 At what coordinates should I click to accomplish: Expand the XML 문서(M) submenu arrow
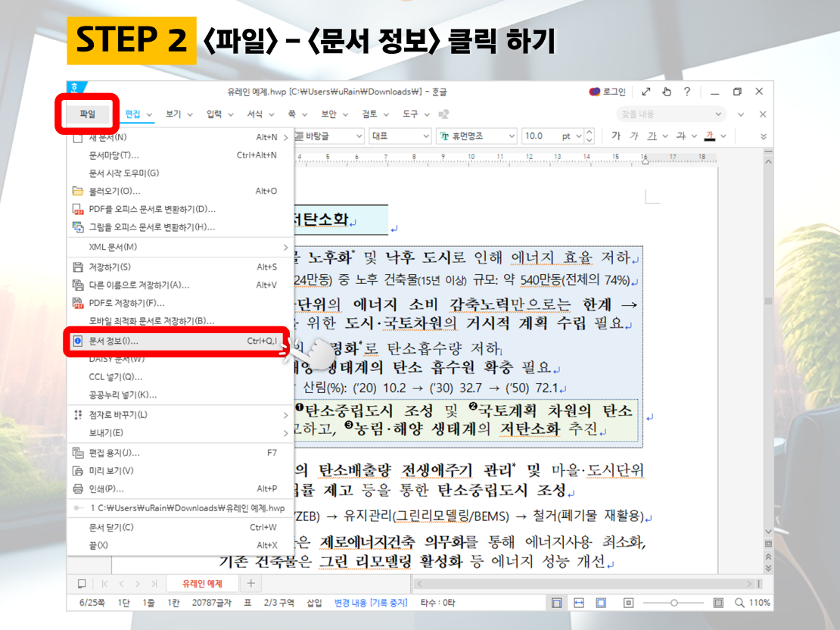point(285,247)
